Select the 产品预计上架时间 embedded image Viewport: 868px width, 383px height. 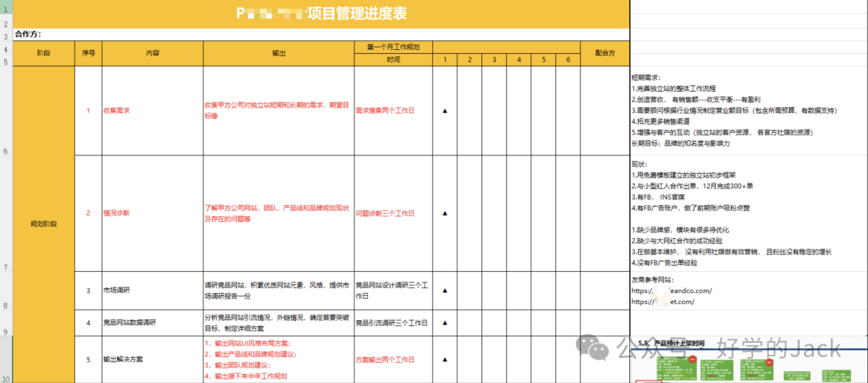pos(749,360)
